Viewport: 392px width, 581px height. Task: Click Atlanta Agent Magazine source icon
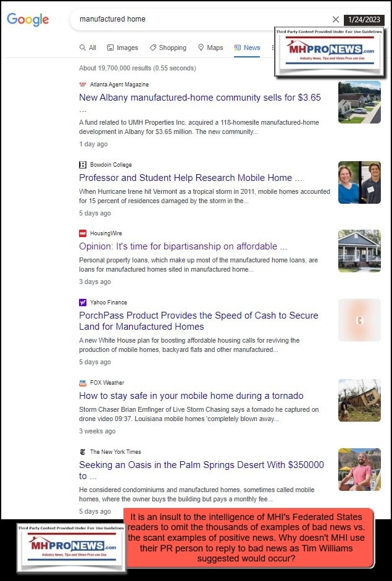(x=83, y=85)
